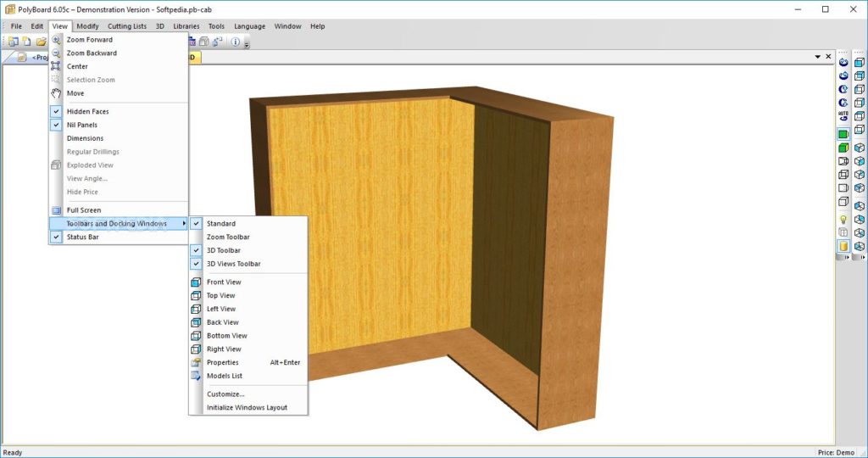Enable the Zoom Toolbar
This screenshot has width=868, height=458.
pyautogui.click(x=248, y=237)
